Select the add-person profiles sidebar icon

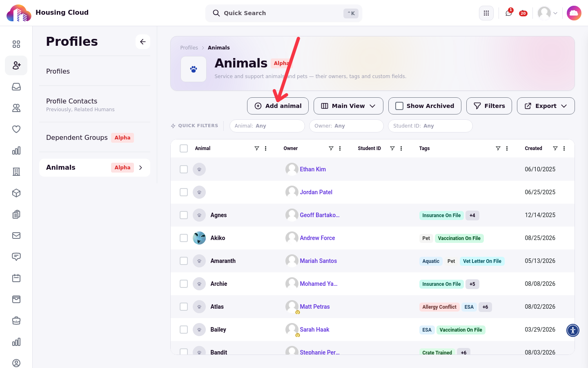pyautogui.click(x=16, y=65)
